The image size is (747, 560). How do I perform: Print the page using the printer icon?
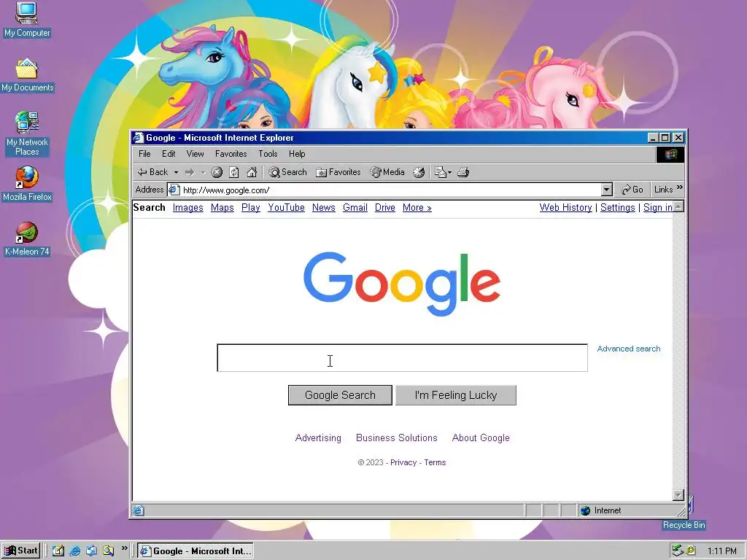click(x=463, y=172)
